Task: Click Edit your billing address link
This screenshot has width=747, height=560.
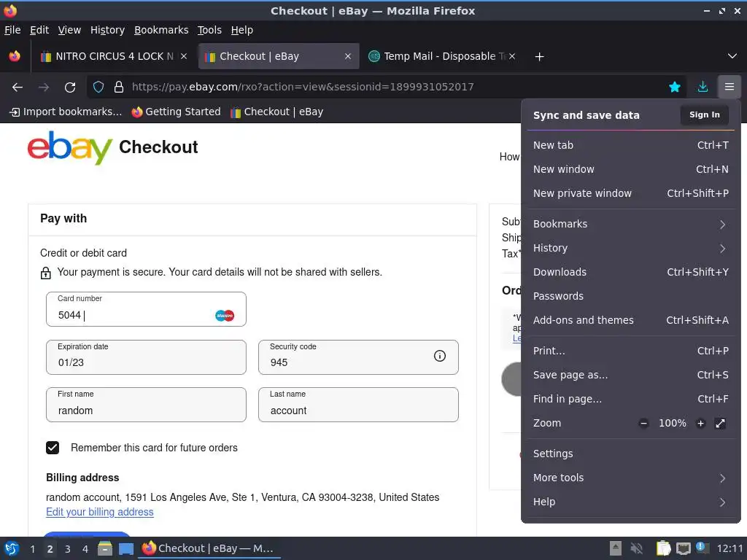Action: (99, 512)
